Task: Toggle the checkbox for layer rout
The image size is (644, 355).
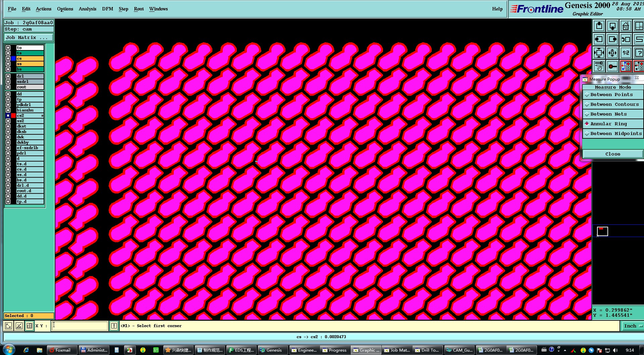Action: pyautogui.click(x=8, y=87)
